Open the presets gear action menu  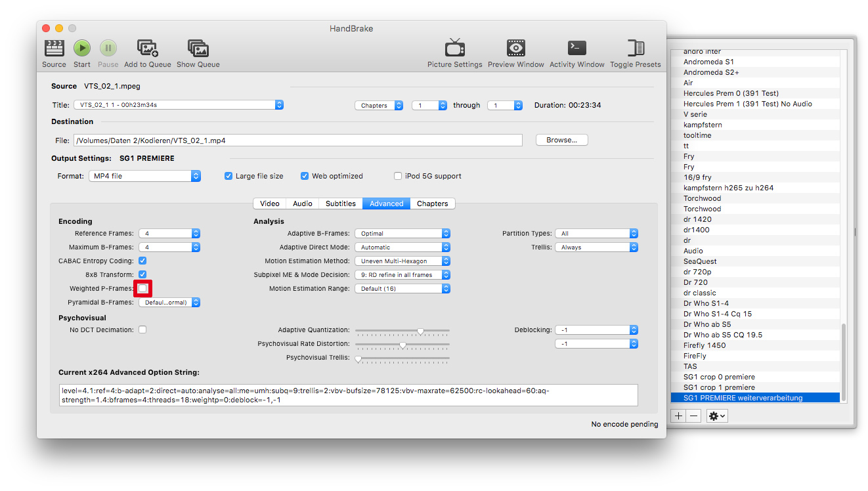pyautogui.click(x=716, y=416)
